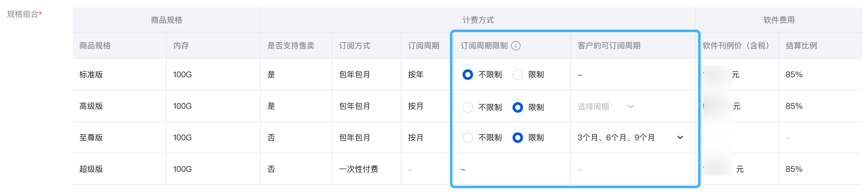The width and height of the screenshot is (868, 195).
Task: Select 限制 radio in 高级版 row
Action: [x=518, y=107]
